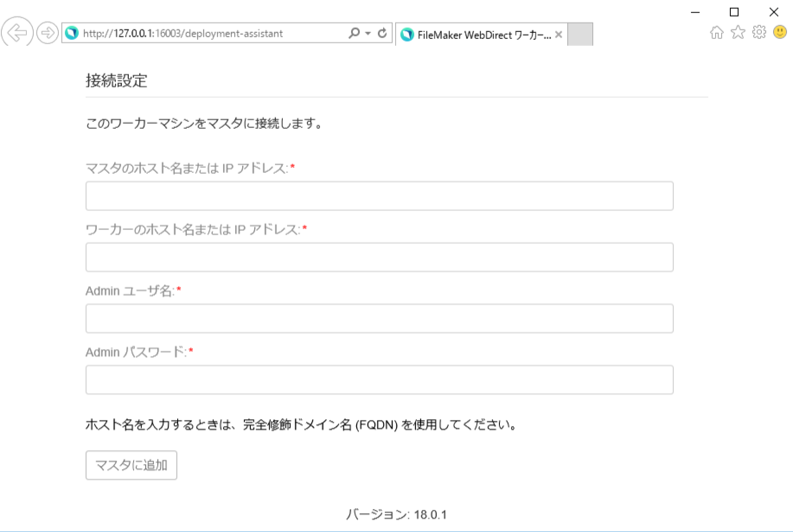This screenshot has width=793, height=532.
Task: Click the page refresh icon
Action: click(382, 33)
